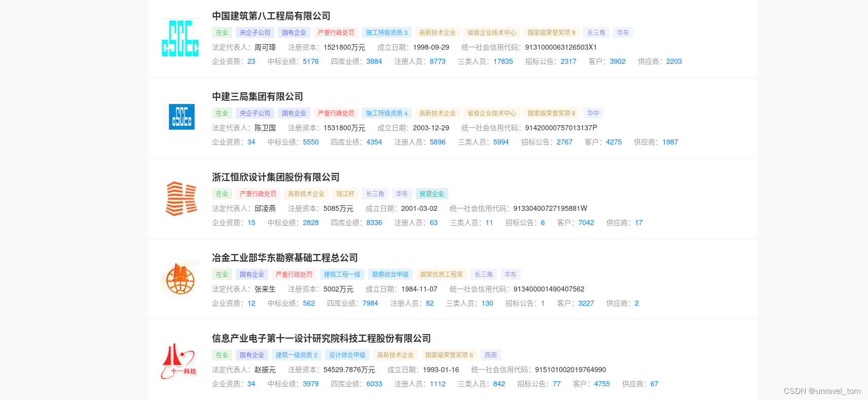Click legal representative 赵振元
This screenshot has height=400, width=868.
tap(265, 370)
